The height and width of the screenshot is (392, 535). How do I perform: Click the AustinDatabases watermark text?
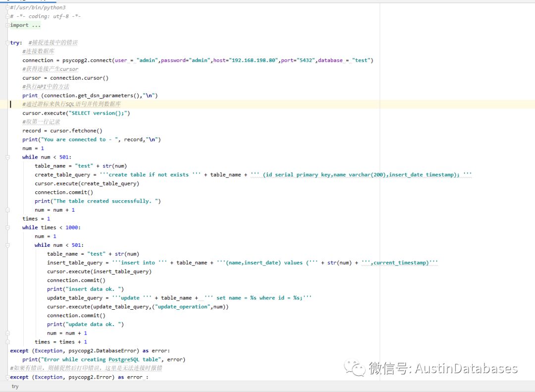pyautogui.click(x=466, y=369)
